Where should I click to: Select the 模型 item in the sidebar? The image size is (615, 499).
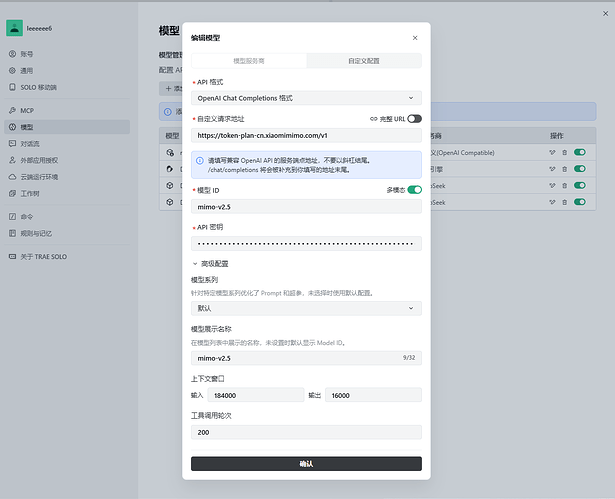(67, 127)
